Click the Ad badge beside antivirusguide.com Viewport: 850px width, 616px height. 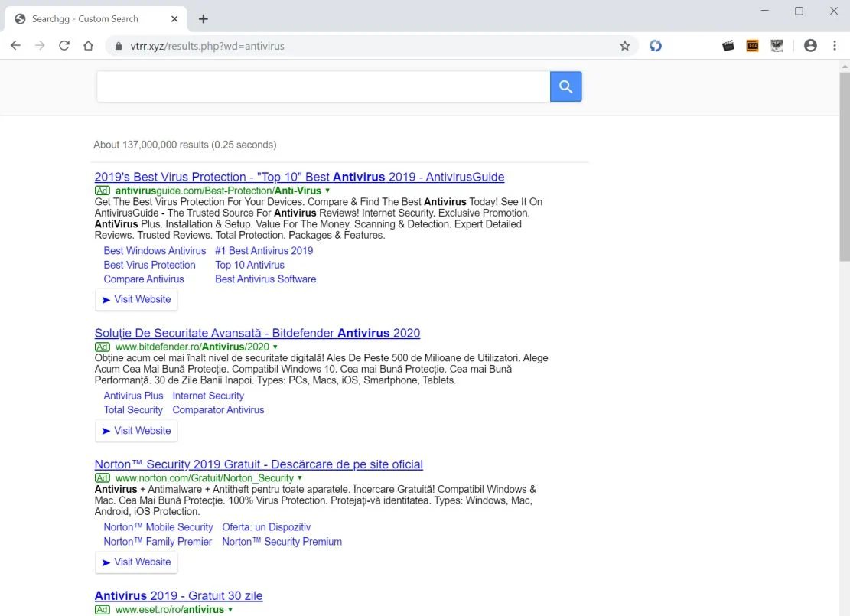click(x=103, y=191)
